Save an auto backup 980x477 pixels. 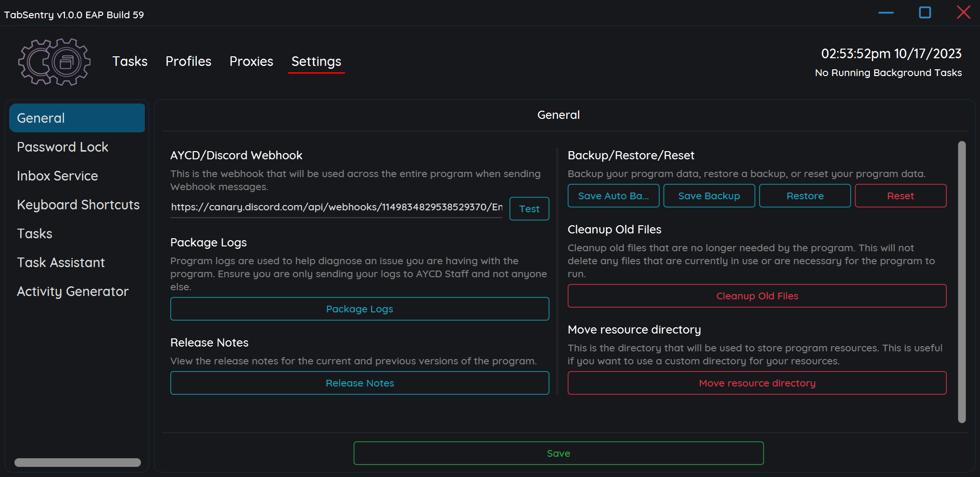(613, 195)
